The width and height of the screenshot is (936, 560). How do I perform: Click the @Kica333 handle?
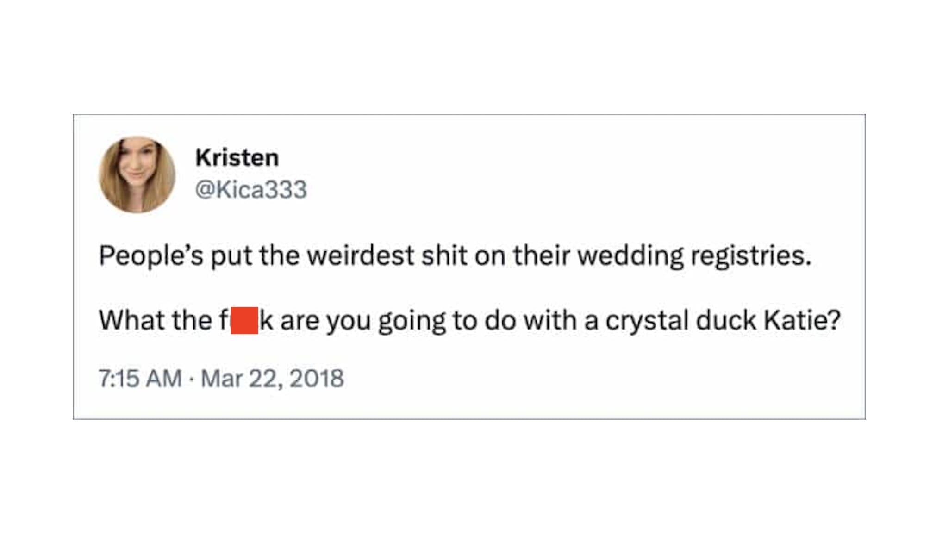tap(251, 189)
